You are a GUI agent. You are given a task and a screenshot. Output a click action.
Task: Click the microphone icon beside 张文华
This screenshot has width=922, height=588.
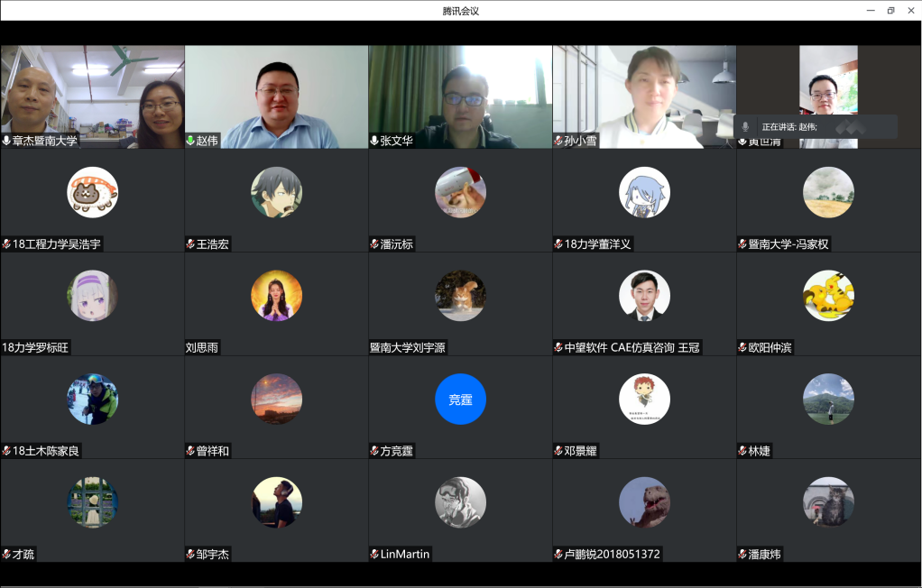[x=374, y=141]
